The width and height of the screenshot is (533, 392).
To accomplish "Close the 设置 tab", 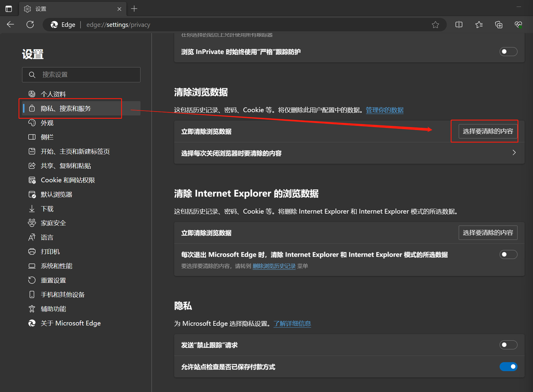I will (120, 9).
